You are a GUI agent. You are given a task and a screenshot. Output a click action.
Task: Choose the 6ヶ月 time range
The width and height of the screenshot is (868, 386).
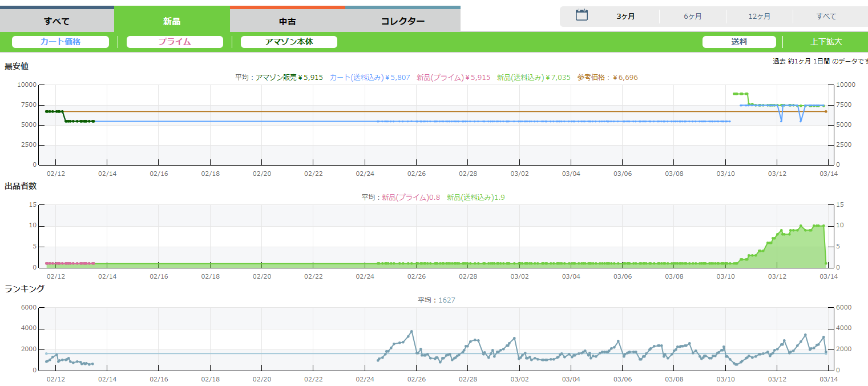(693, 17)
